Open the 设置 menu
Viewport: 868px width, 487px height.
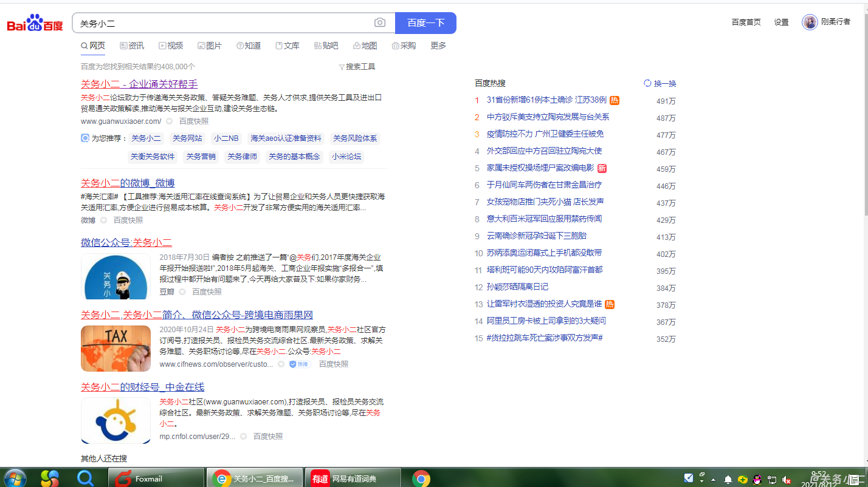point(781,22)
